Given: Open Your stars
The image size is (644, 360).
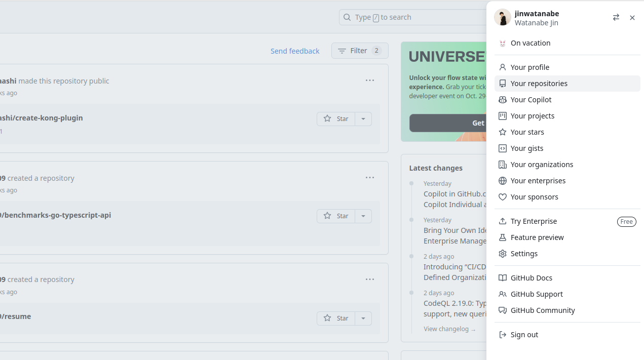Looking at the screenshot, I should click(567, 132).
